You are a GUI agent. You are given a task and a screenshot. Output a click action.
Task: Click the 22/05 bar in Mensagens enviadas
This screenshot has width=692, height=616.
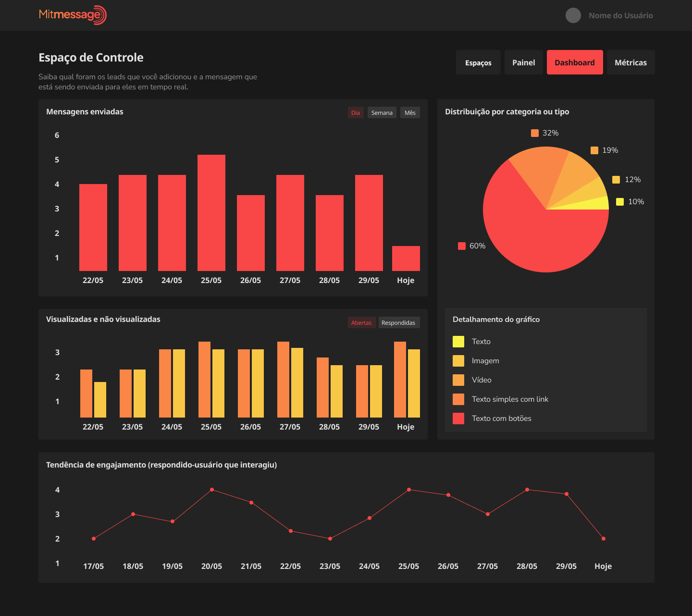coord(93,227)
